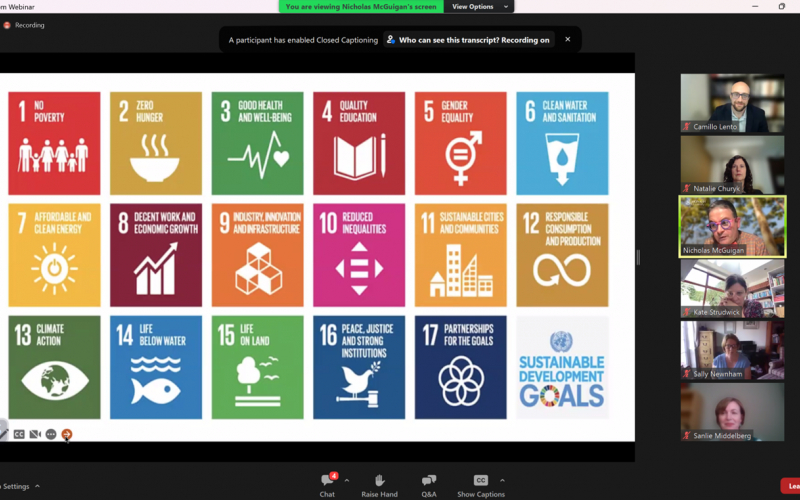Click the Sustainable Development Goals logo
The width and height of the screenshot is (800, 500).
[562, 367]
